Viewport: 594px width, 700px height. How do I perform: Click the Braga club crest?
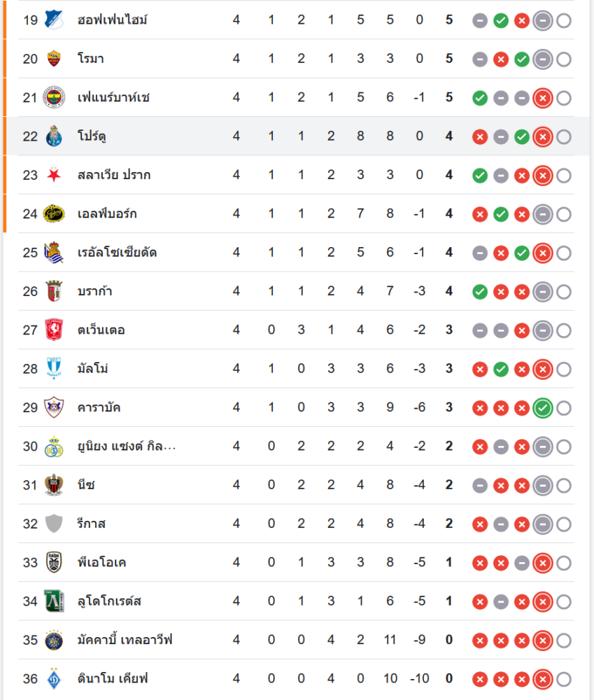[53, 291]
